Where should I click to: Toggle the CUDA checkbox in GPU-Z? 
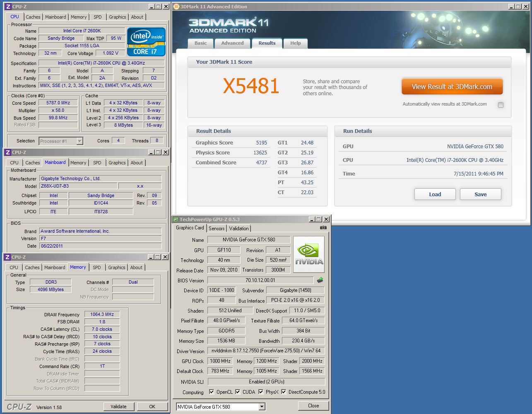click(x=238, y=392)
